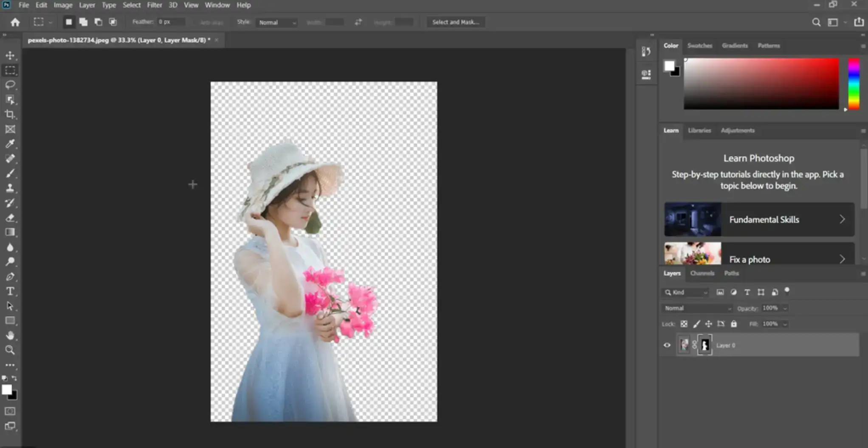Select the Crop tool
This screenshot has height=448, width=868.
10,114
